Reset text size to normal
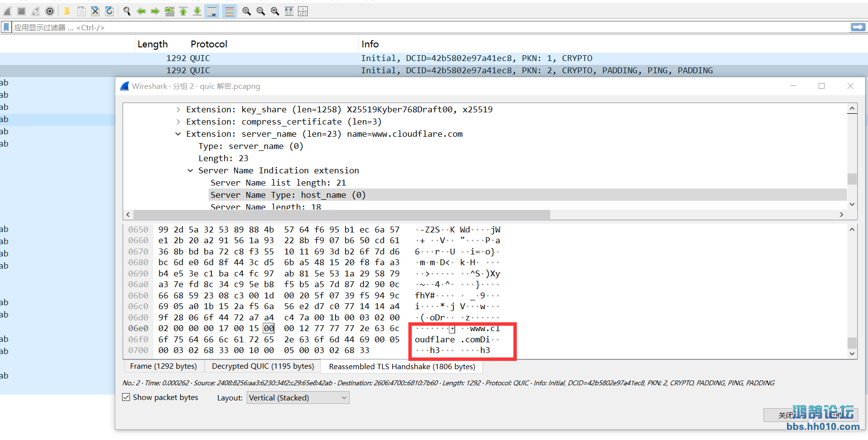This screenshot has width=868, height=440. click(275, 11)
